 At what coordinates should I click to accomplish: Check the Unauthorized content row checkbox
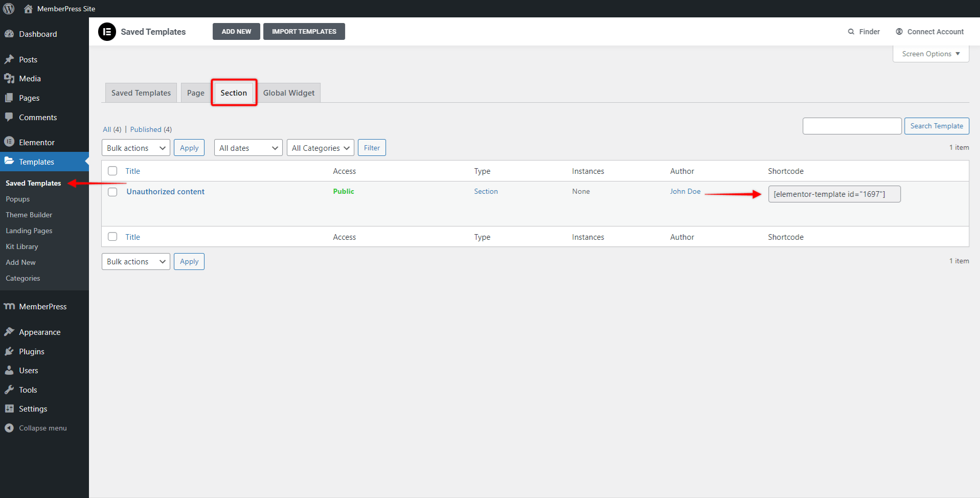pyautogui.click(x=112, y=192)
